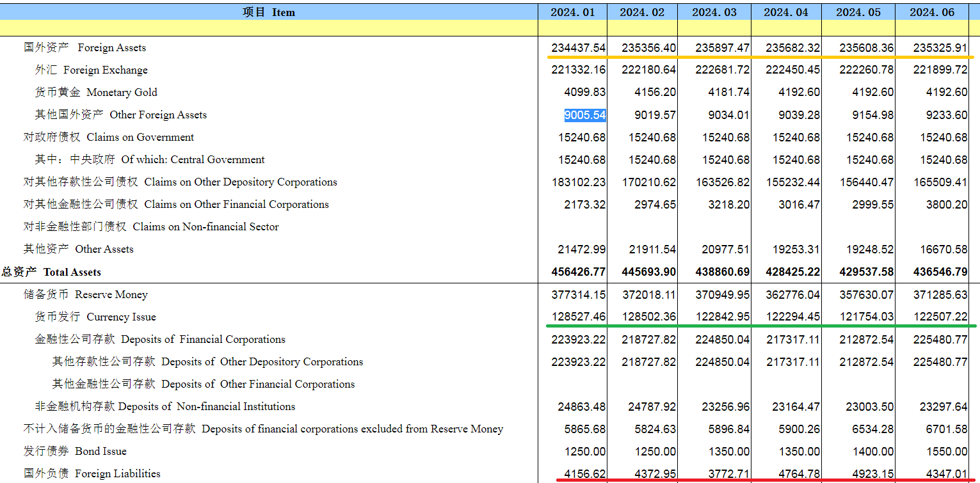Click the Foreign Assets row label
Viewport: 980px width, 483px height.
pos(85,47)
